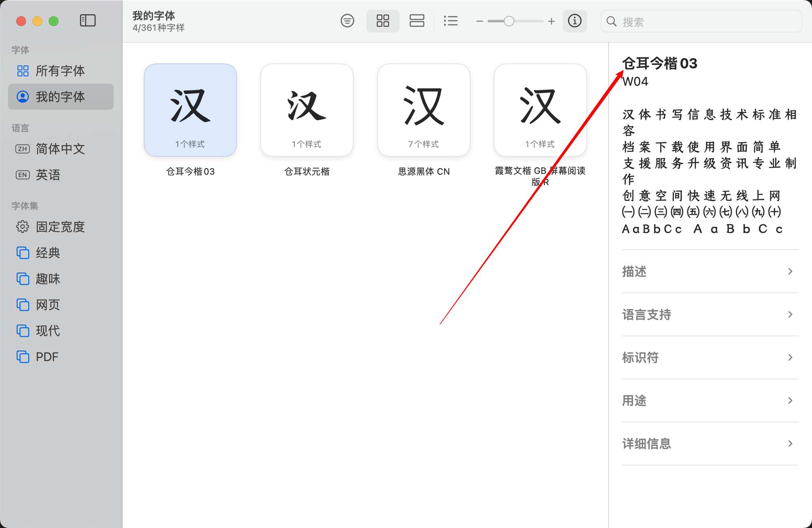Click the chevron next to 用途
Screen dimensions: 812x528
tap(790, 400)
